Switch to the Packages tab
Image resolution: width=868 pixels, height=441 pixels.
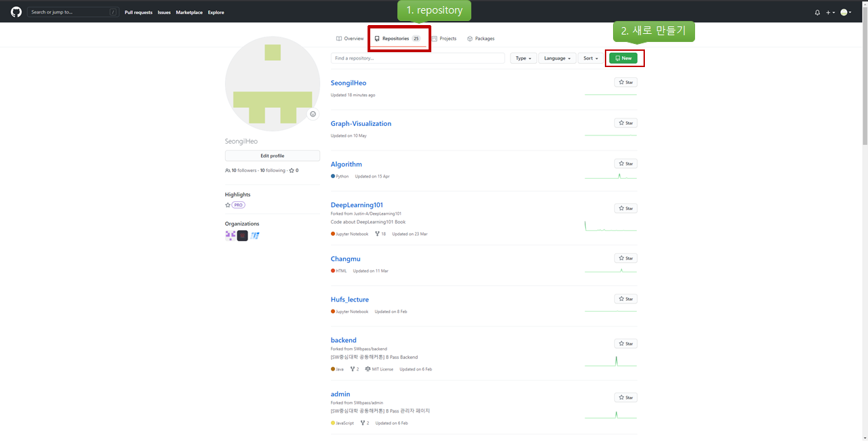tap(481, 39)
